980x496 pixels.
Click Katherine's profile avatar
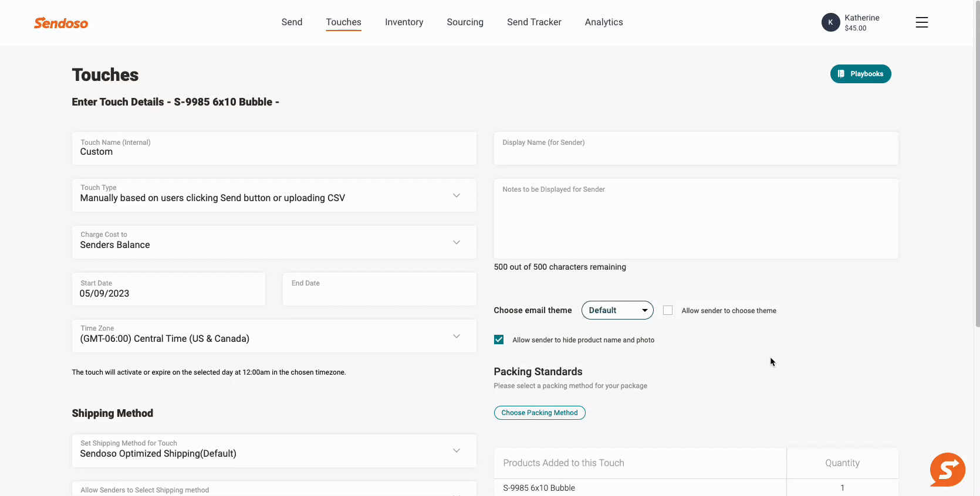830,22
